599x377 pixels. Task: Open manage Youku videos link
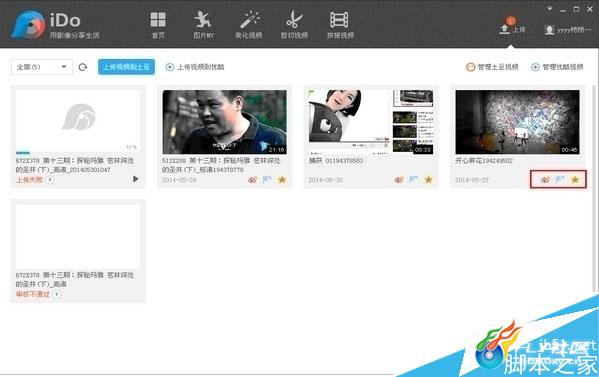(557, 67)
